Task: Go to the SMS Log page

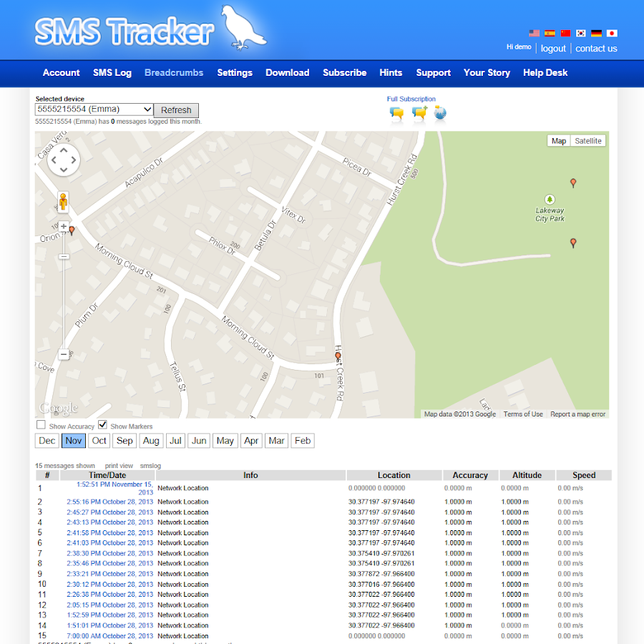Action: (x=112, y=73)
